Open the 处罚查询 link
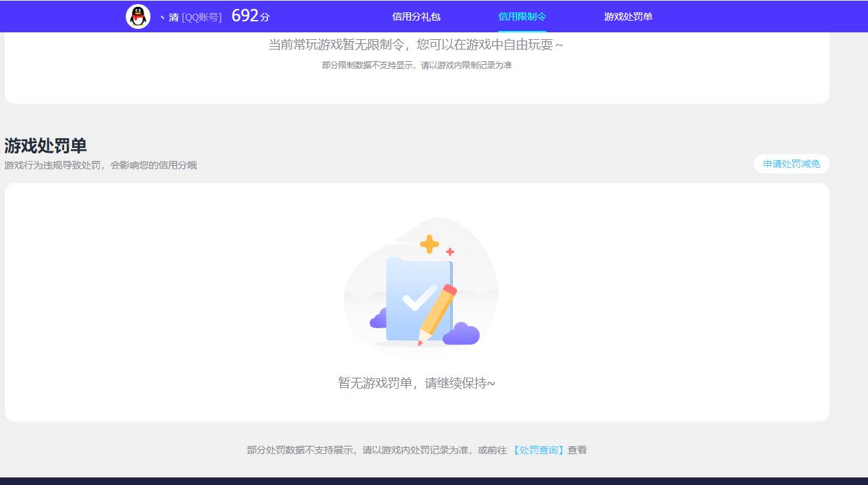This screenshot has width=868, height=485. pyautogui.click(x=538, y=450)
